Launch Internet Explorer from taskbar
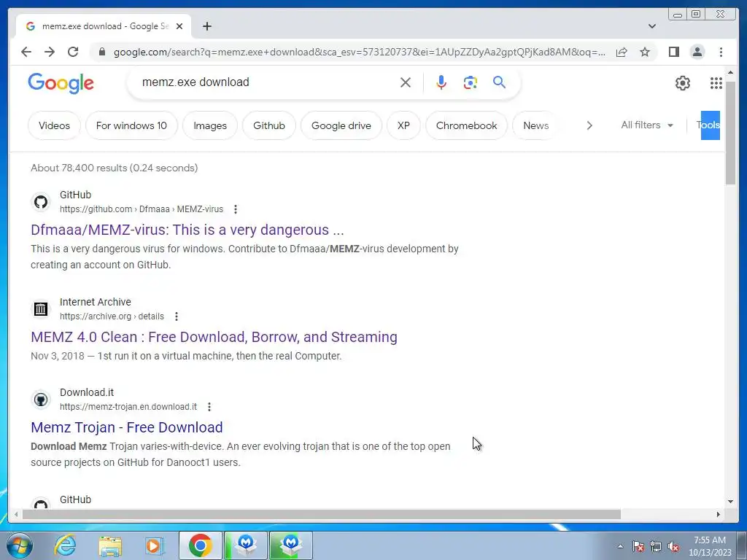This screenshot has height=560, width=747. [x=65, y=545]
